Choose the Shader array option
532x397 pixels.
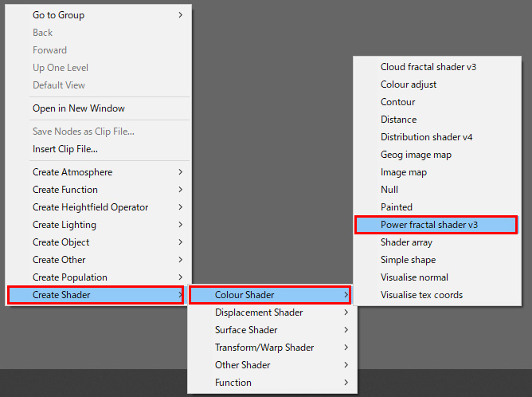pos(407,242)
